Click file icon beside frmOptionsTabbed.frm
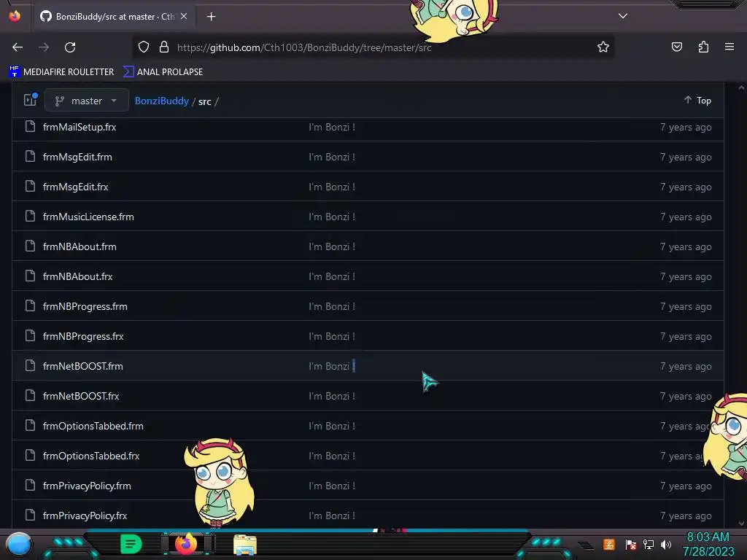This screenshot has width=747, height=560. click(30, 425)
